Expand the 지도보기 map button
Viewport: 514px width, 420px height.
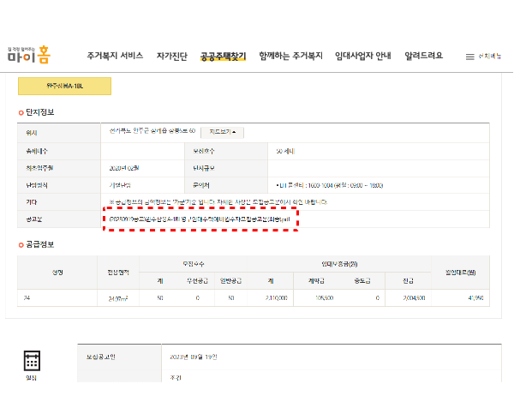click(x=222, y=132)
